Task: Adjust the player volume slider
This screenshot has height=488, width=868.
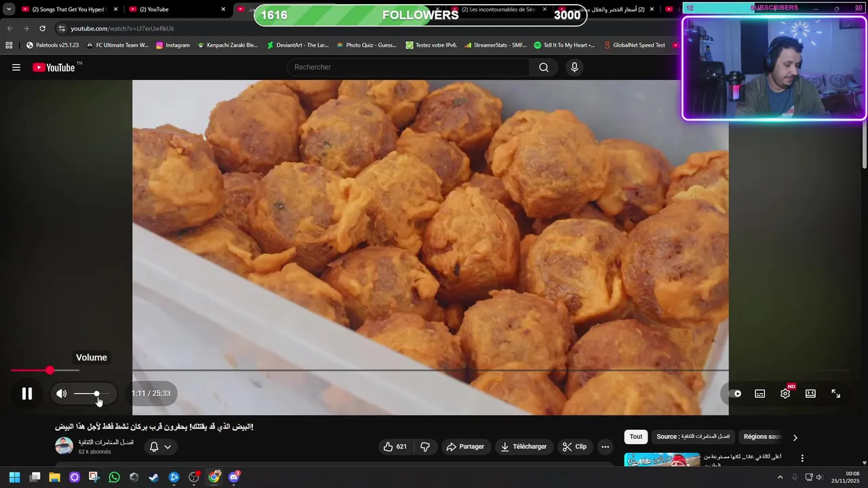Action: (92, 393)
